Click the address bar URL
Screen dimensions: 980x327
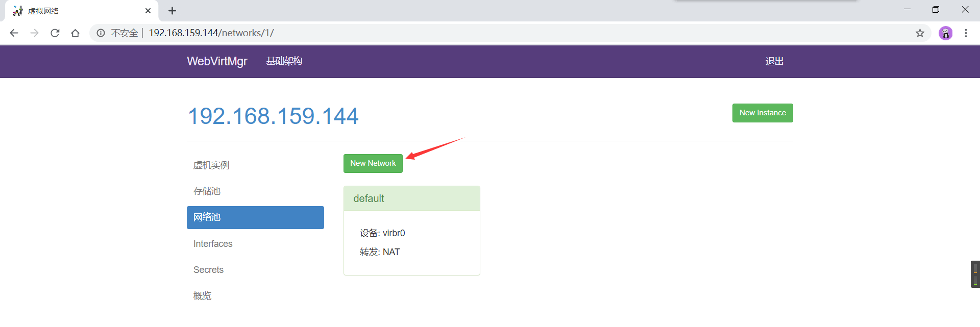pos(211,33)
